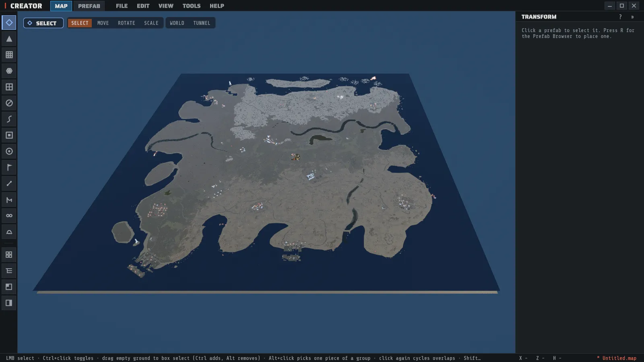644x362 pixels.
Task: Open the four-tile grid panel icon
Action: coord(9,255)
